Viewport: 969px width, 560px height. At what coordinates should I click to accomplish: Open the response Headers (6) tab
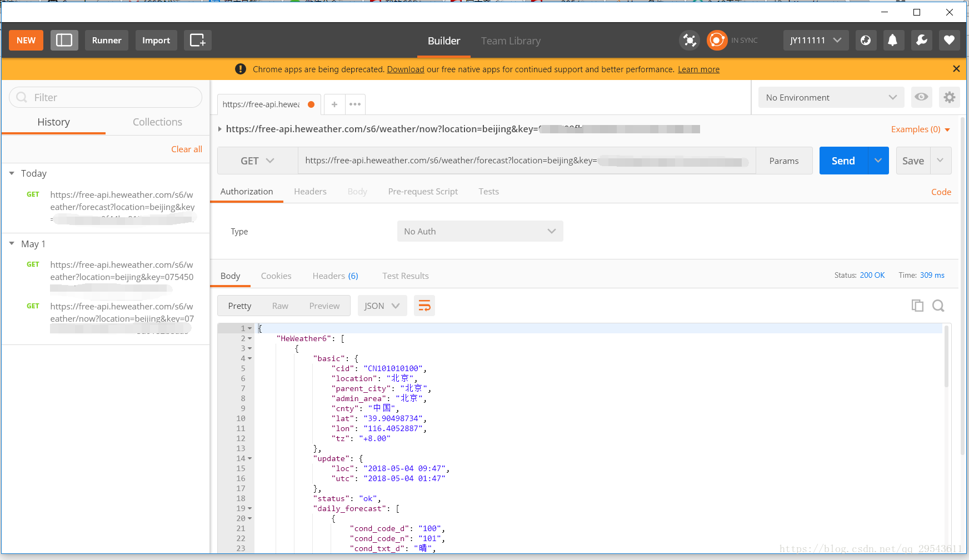(x=335, y=276)
